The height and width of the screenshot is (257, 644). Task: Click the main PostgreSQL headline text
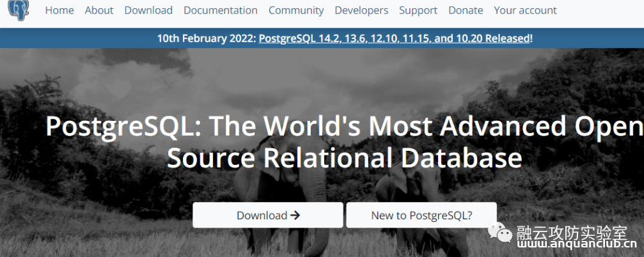345,142
